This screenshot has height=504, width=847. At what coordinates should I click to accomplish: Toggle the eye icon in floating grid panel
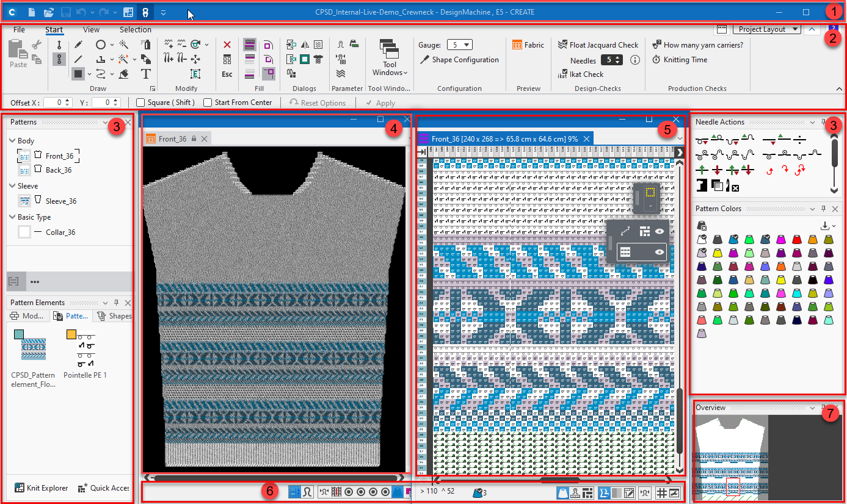pyautogui.click(x=659, y=252)
